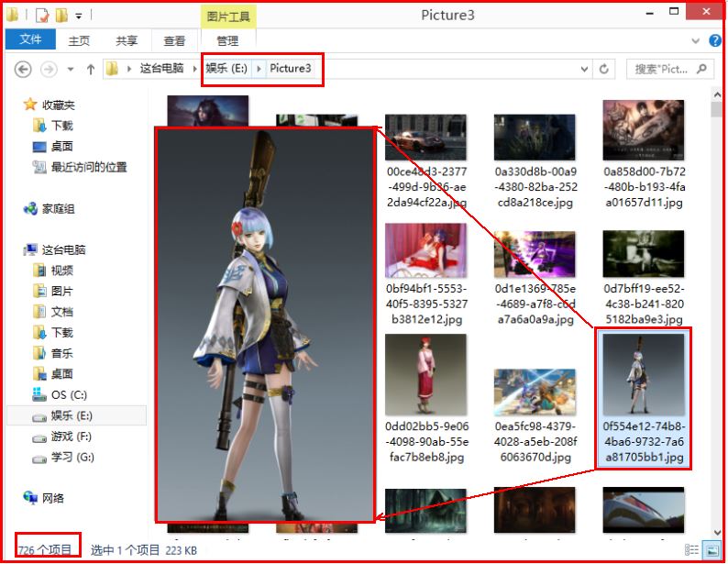Click file name 0d7bff19-ee52-4c38-b241-8205182ba9e3.jpg
The image size is (728, 564).
pyautogui.click(x=645, y=304)
